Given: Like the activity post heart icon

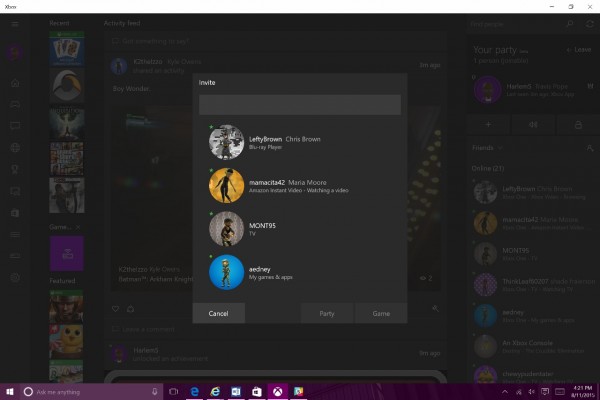Looking at the screenshot, I should point(115,309).
